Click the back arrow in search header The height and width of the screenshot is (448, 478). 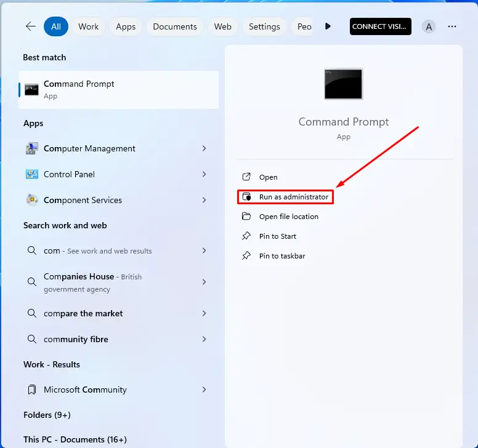(x=30, y=26)
